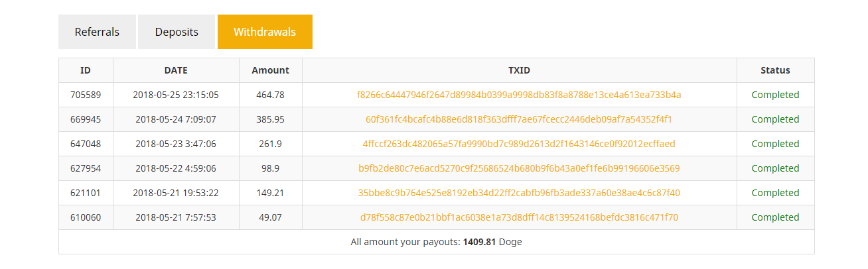The width and height of the screenshot is (868, 269).
Task: Open TXID link starting with 60f361fc
Action: coord(519,119)
